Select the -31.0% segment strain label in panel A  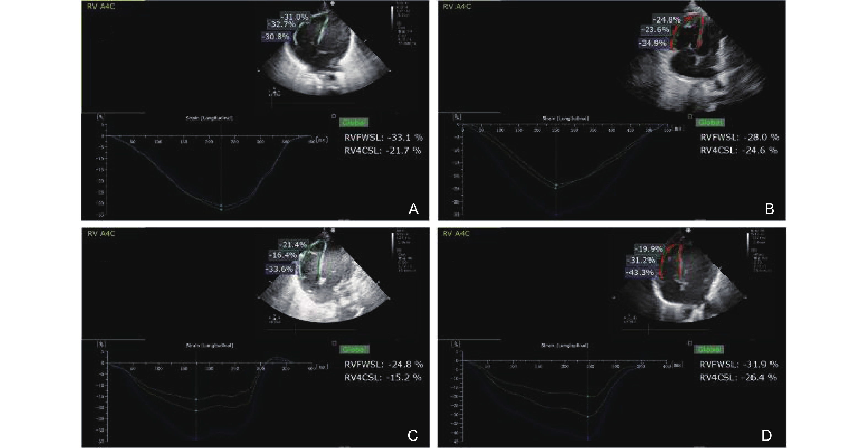pos(295,17)
